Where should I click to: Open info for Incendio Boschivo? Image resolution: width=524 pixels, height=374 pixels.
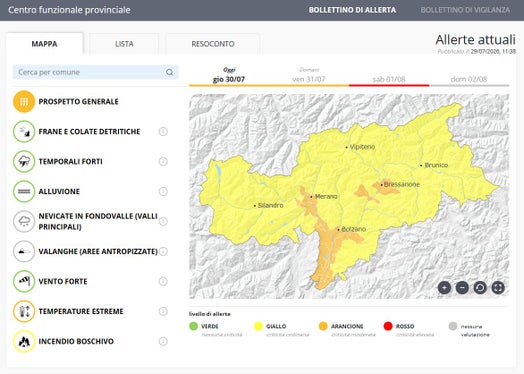click(163, 341)
